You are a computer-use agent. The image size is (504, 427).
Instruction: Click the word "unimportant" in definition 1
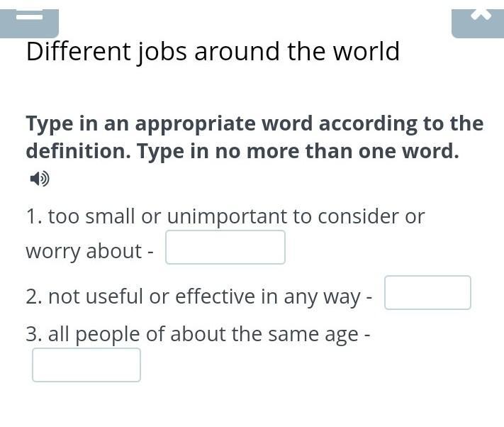(227, 217)
